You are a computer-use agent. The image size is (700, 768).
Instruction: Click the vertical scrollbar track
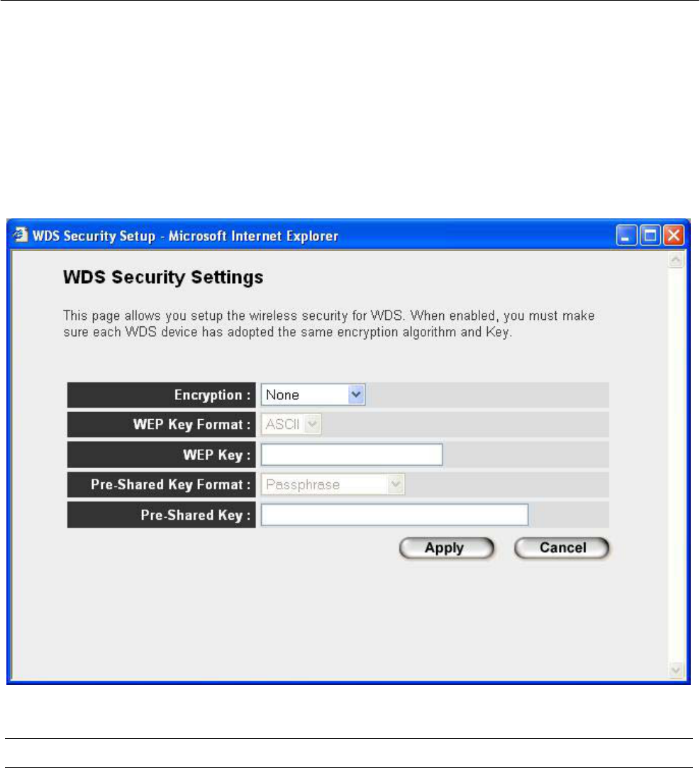tap(675, 465)
